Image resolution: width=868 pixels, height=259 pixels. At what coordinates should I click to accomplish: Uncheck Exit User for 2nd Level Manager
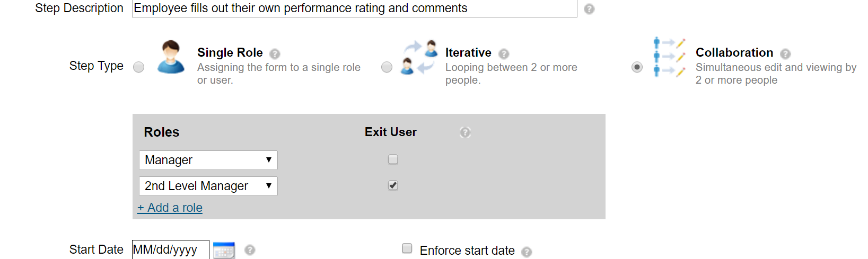pyautogui.click(x=393, y=185)
